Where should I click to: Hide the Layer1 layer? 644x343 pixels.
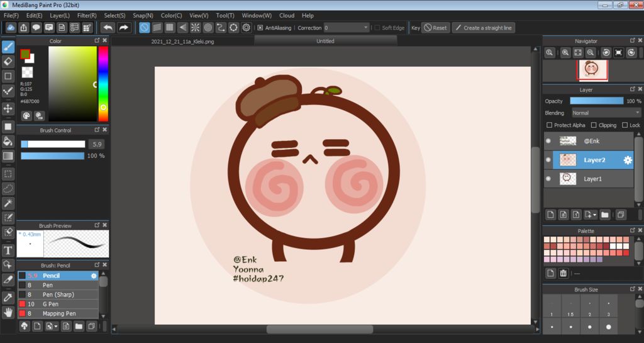tap(548, 179)
